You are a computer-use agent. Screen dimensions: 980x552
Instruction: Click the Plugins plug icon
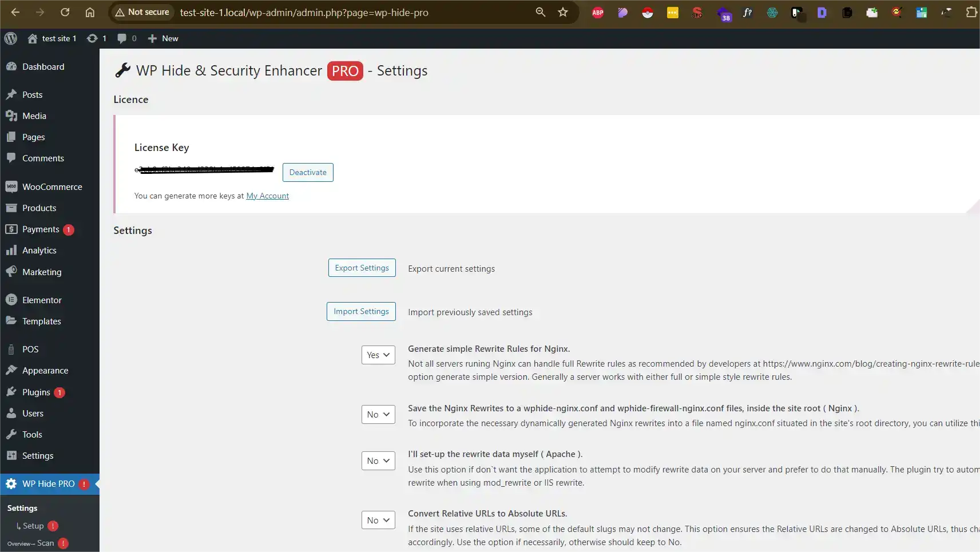(x=11, y=392)
